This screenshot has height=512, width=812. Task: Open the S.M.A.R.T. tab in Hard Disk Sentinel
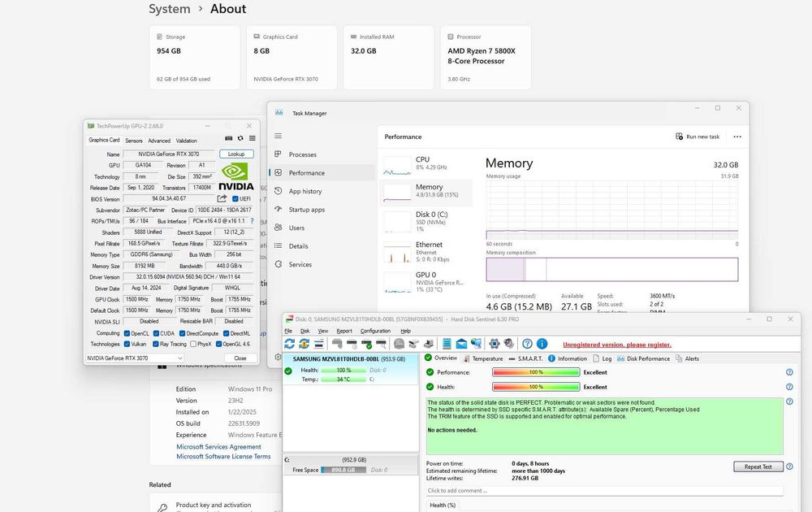tap(525, 358)
